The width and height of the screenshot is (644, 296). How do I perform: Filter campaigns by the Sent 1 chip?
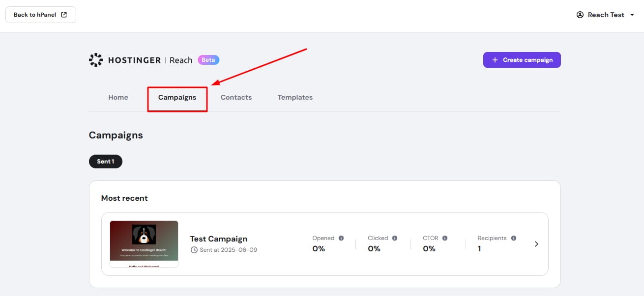pyautogui.click(x=106, y=161)
